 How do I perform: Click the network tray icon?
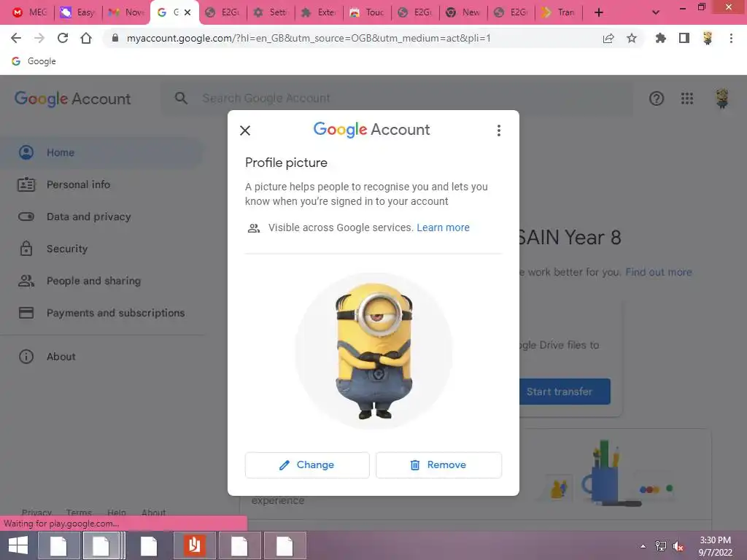point(661,545)
